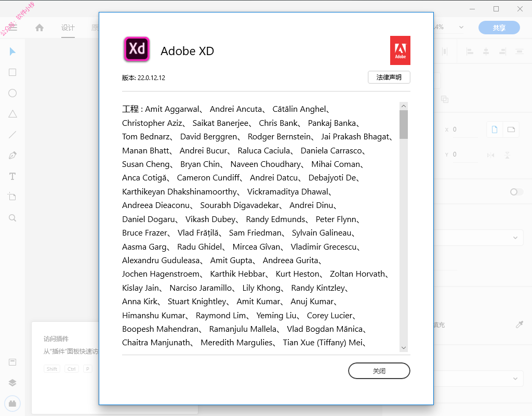The height and width of the screenshot is (416, 532).
Task: Click the 法律声明 button
Action: click(389, 77)
